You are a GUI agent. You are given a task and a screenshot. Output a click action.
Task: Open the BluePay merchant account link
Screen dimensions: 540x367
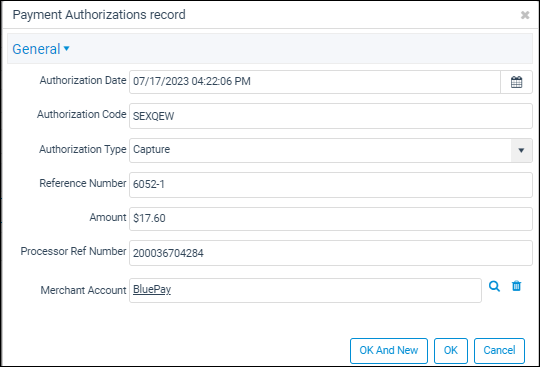[x=152, y=289]
